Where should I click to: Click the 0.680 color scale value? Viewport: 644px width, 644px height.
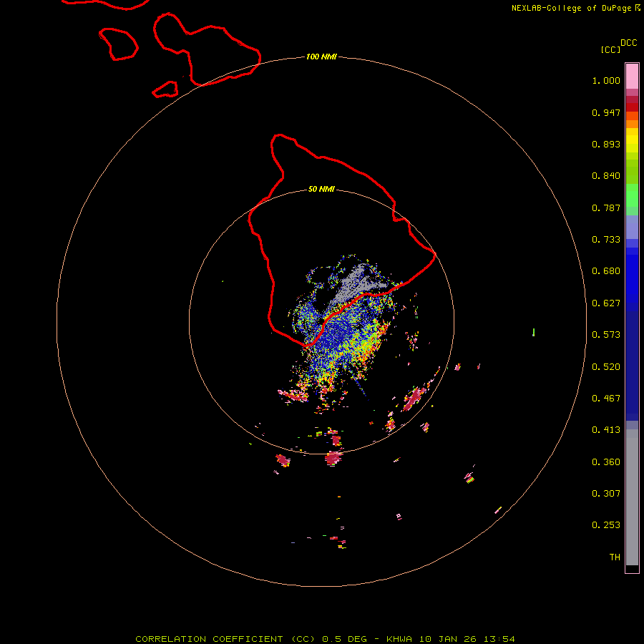606,271
